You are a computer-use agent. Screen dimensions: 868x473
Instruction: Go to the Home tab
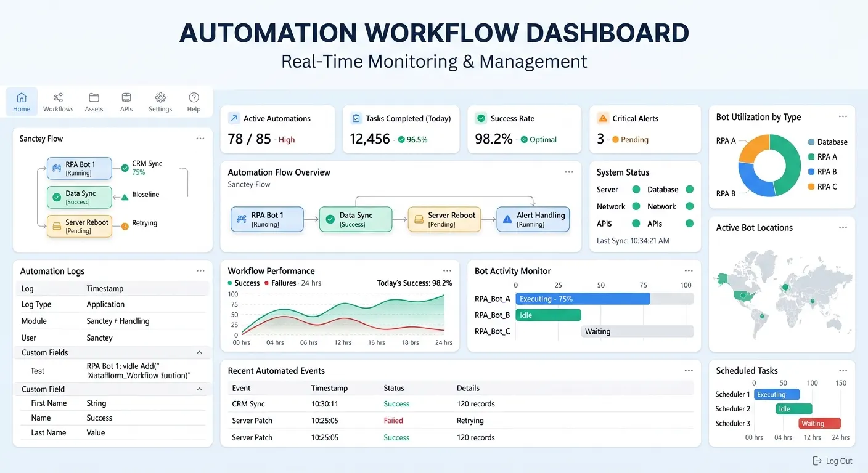22,102
